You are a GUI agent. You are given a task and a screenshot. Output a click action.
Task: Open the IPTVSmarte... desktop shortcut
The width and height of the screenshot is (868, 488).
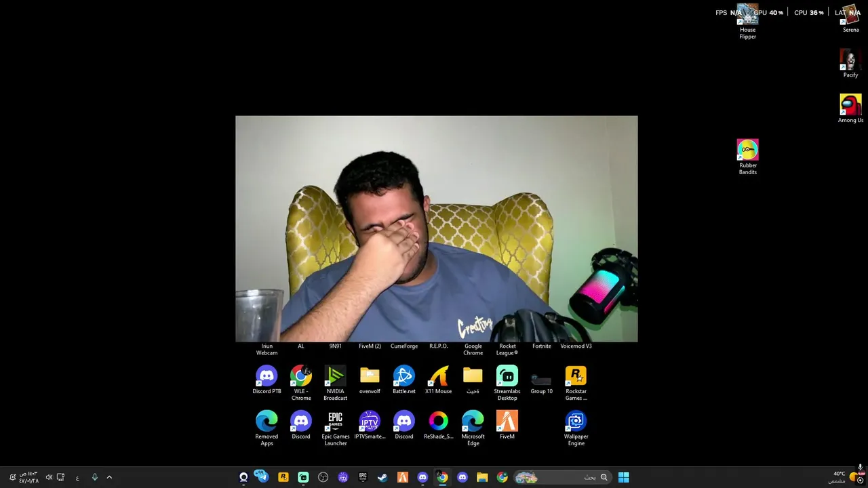[370, 425]
